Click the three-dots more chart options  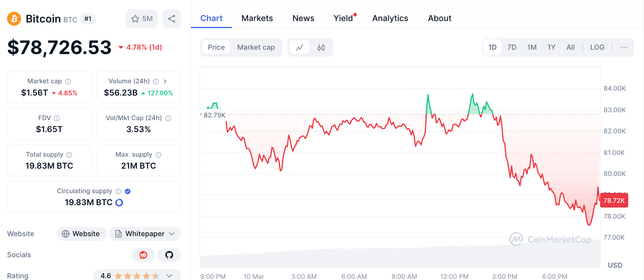[624, 47]
